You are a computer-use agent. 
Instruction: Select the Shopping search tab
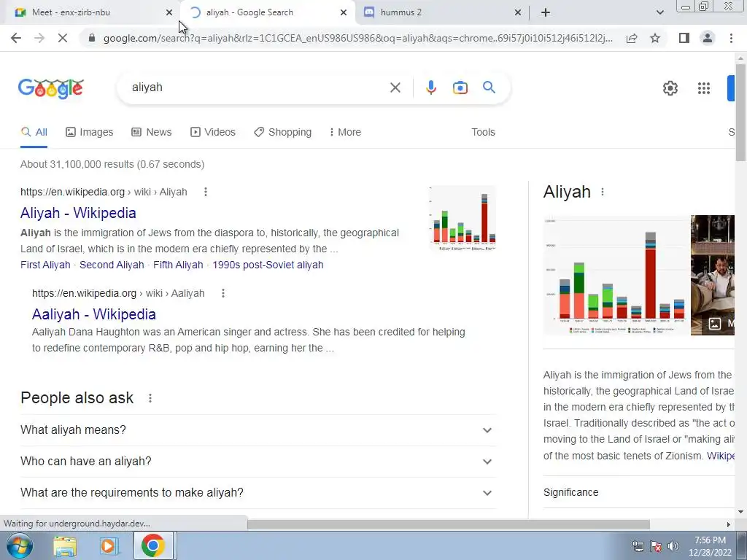[x=282, y=132]
